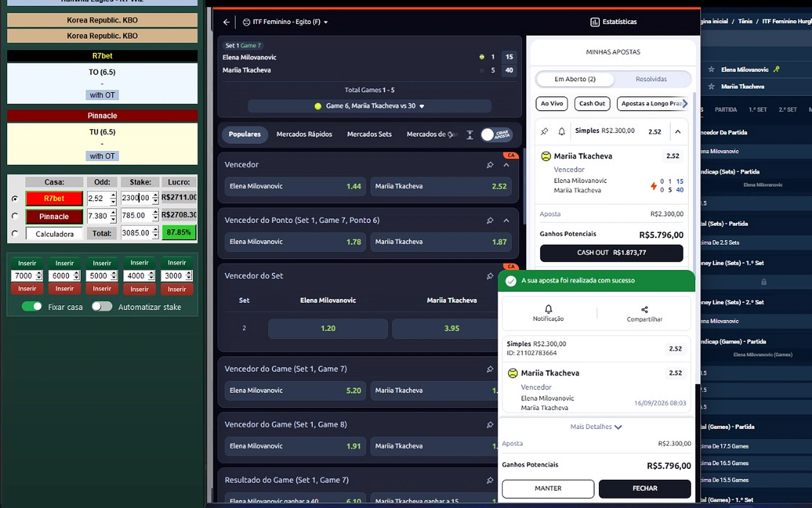Click R7bet stake stepper arrows
Viewport: 812px width, 508px height.
click(x=155, y=197)
